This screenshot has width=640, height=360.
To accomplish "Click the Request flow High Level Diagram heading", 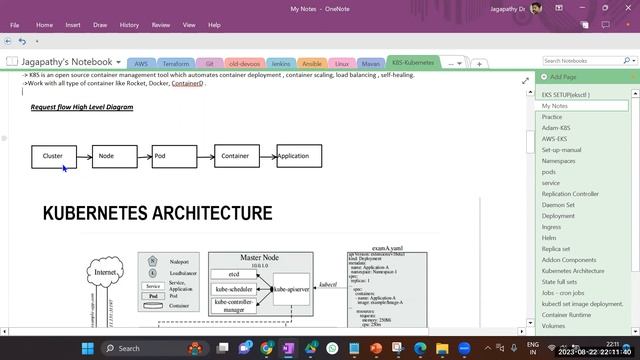I will (82, 107).
